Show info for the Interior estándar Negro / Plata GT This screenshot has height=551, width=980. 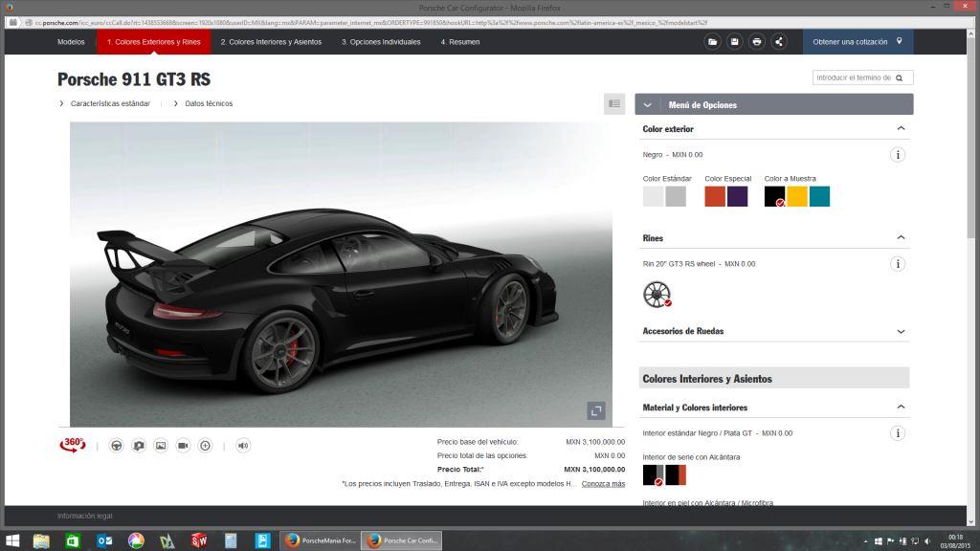point(898,433)
